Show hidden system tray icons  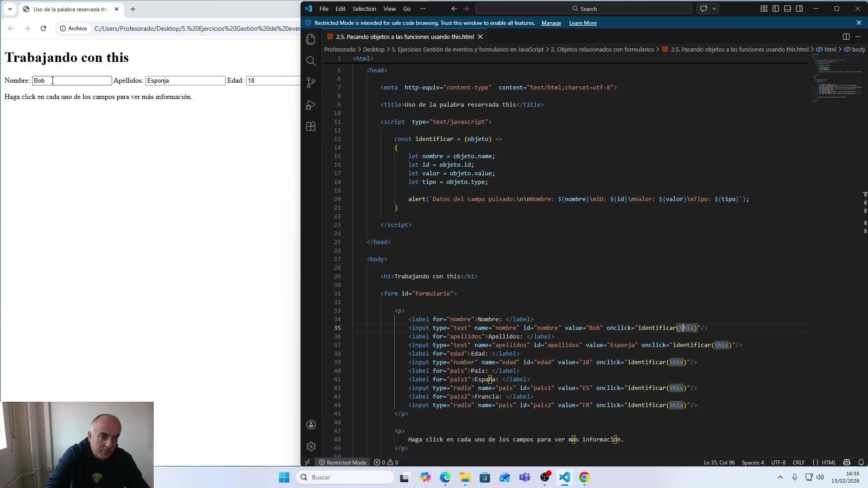coord(780,477)
